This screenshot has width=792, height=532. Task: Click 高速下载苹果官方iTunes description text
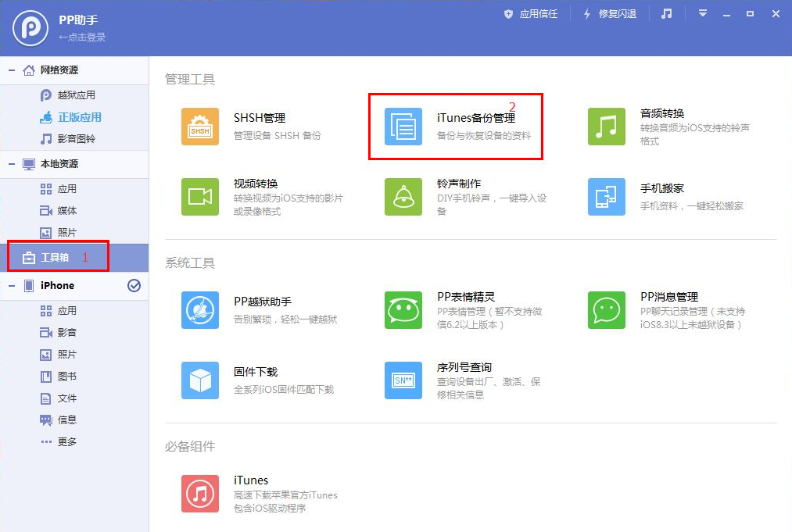pyautogui.click(x=285, y=495)
